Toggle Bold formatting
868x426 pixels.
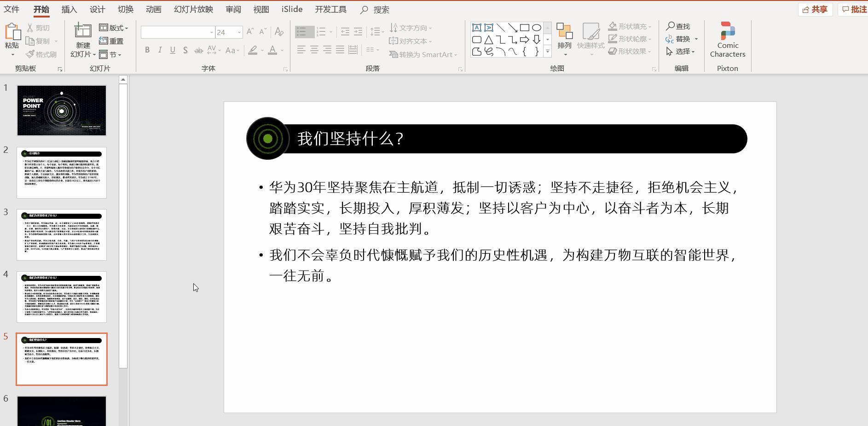[147, 50]
